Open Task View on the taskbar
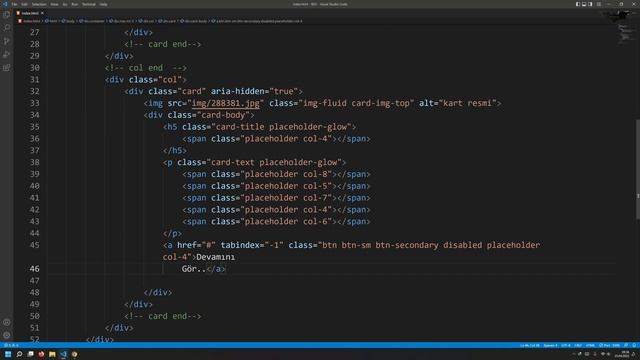 point(30,354)
